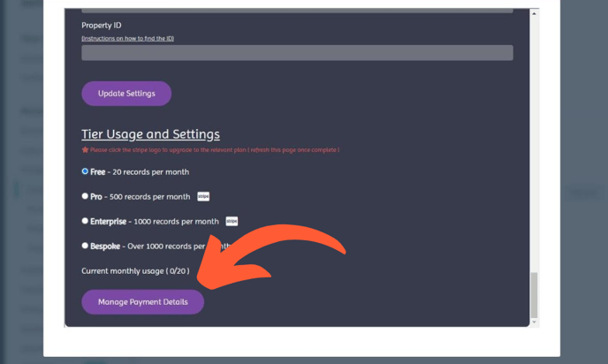Choose the Pro 500 records plan
Screen dimensions: 608x364
tap(85, 196)
